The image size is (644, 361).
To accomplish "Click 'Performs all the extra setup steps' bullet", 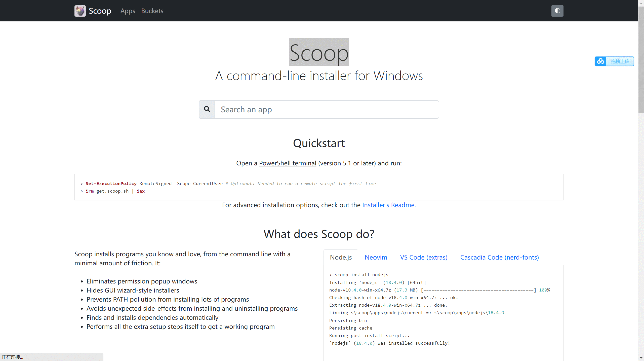I will 181,327.
